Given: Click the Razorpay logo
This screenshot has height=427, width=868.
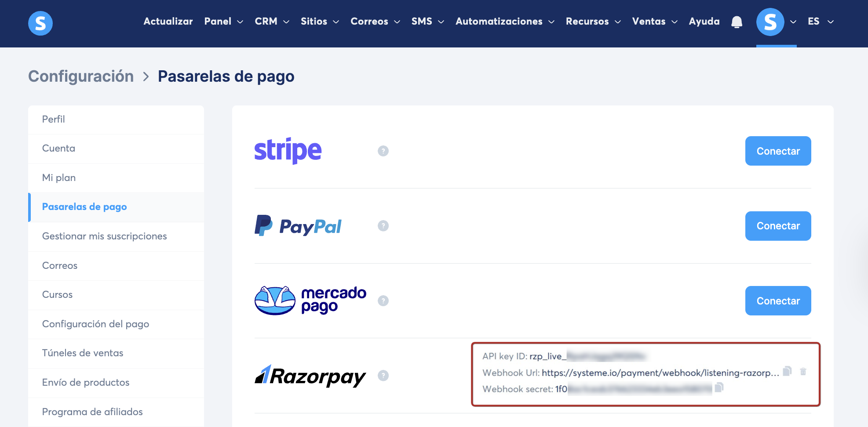Looking at the screenshot, I should point(310,376).
